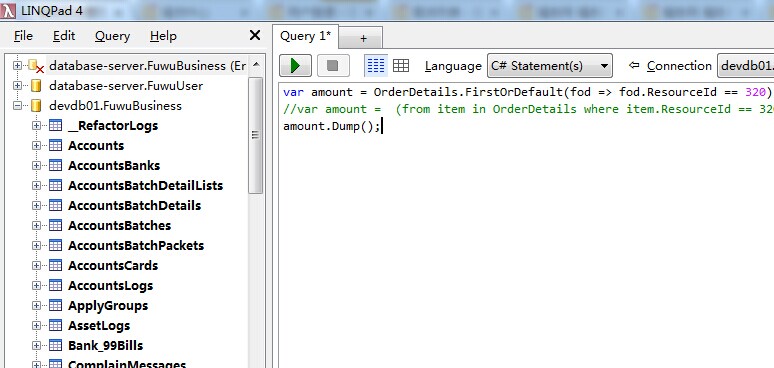Click the FuwuUser database cylinder icon
This screenshot has height=368, width=774.
click(36, 85)
